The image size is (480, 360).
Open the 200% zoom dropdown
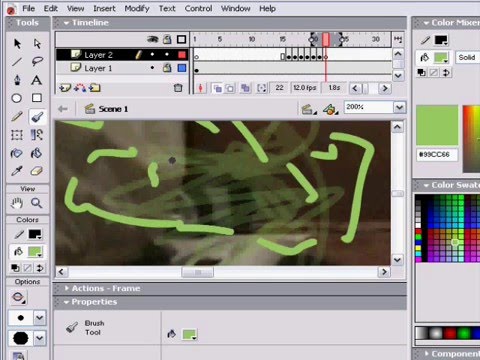coord(399,107)
